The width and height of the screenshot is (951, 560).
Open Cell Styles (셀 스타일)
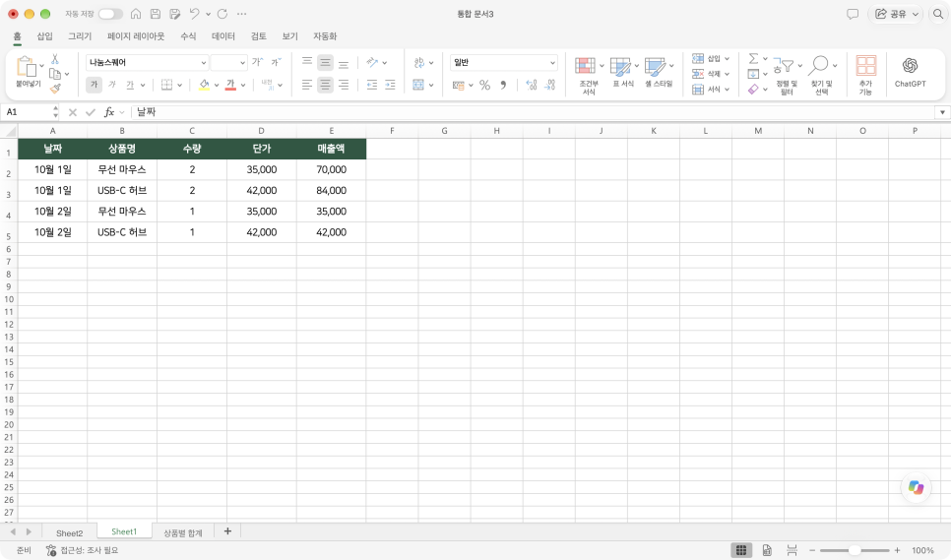(x=659, y=72)
